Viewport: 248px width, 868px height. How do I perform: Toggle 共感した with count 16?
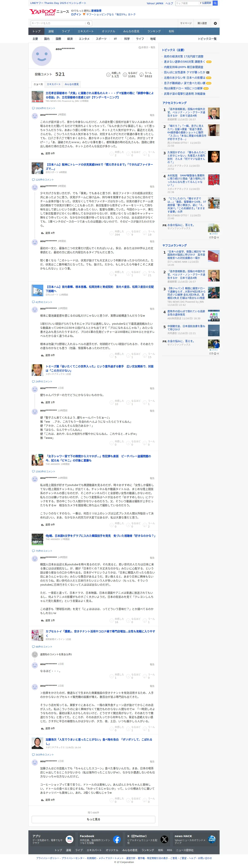point(117,620)
